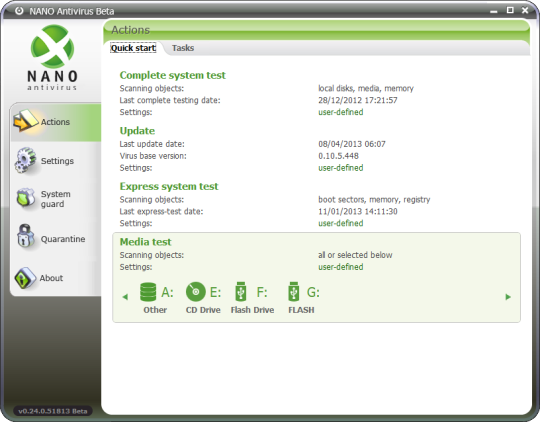Screen dimensions: 540x422
Task: Click testing date 28/12/2012 17:21:57
Action: (x=358, y=100)
